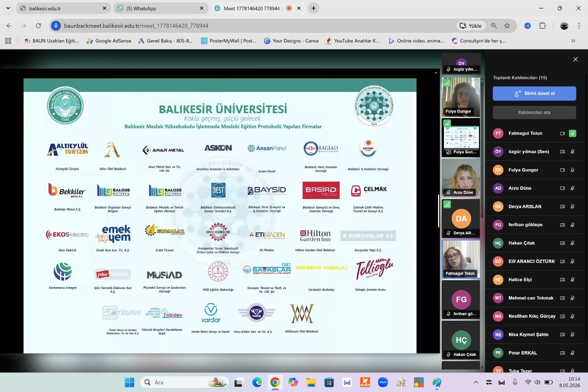Reload the page with refresh icon

tap(38, 26)
